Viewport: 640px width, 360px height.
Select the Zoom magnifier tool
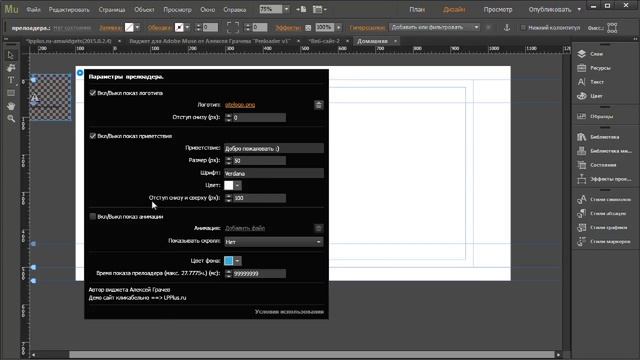[x=11, y=119]
